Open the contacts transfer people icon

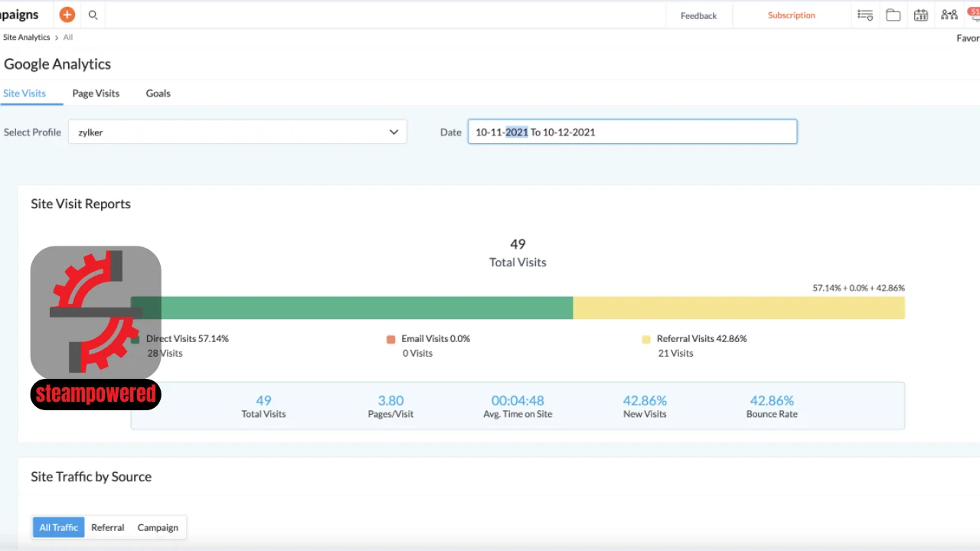(x=949, y=15)
